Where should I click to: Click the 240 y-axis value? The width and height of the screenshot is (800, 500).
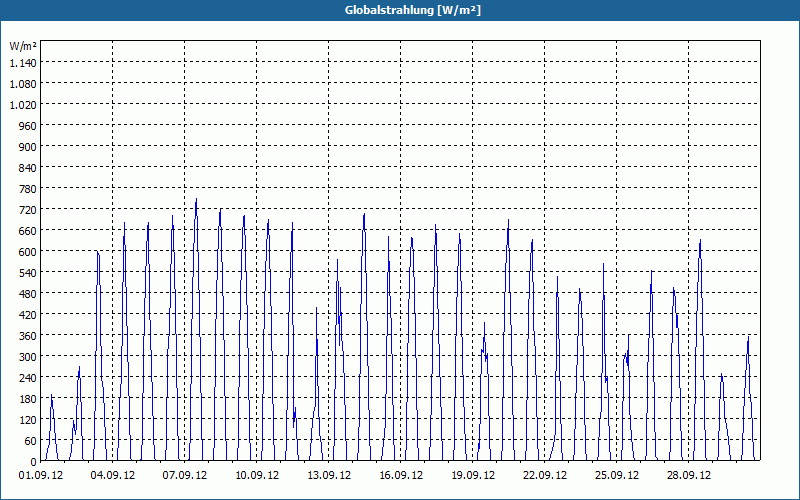29,378
